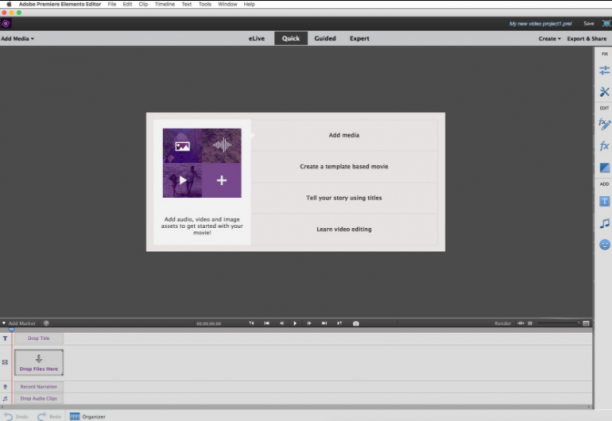Screen dimensions: 612x421
Task: Select 'Learn video editing' option
Action: 344,229
